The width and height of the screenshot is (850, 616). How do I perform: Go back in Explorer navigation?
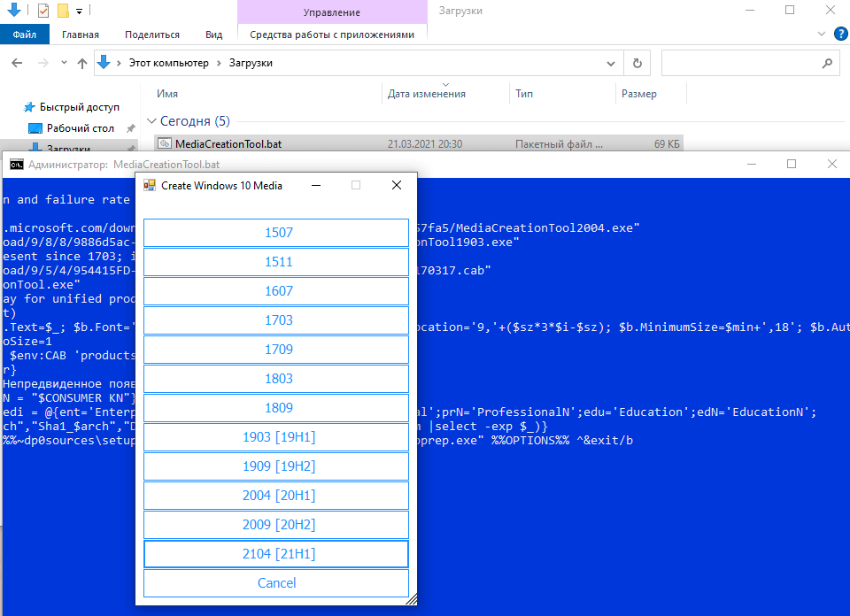pos(17,64)
